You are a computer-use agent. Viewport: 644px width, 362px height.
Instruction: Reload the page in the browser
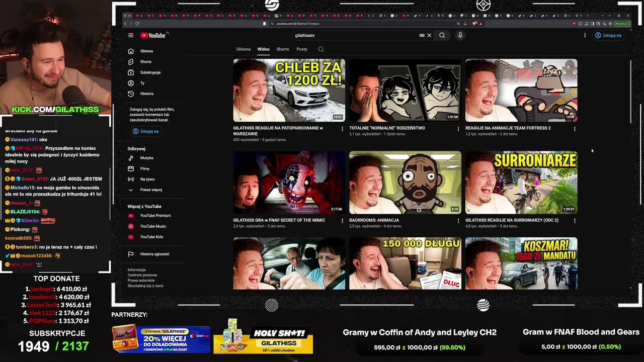[137, 24]
